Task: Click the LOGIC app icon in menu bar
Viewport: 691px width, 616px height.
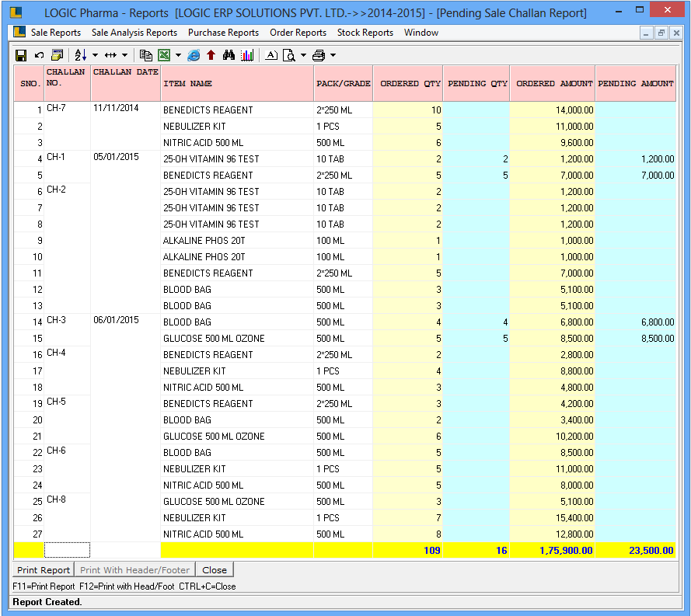Action: (x=19, y=32)
